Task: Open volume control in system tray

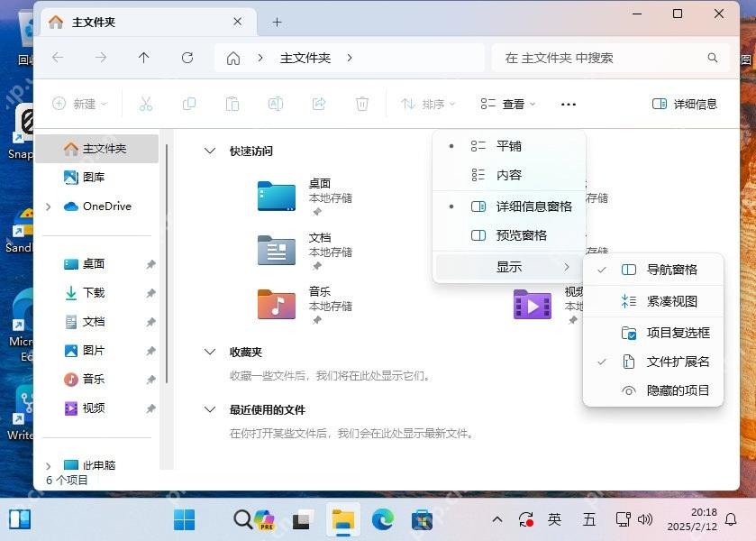Action: click(x=645, y=519)
